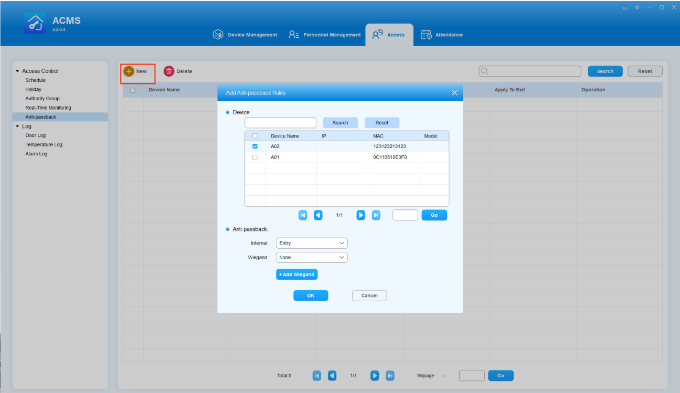This screenshot has height=393, width=680.
Task: Go to last page in device dialog
Action: [x=376, y=215]
